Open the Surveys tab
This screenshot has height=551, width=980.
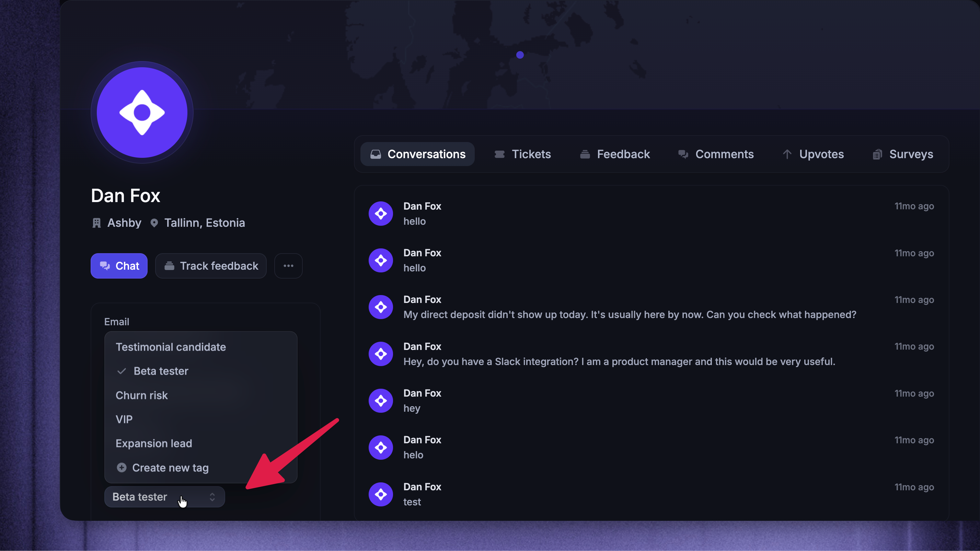(x=903, y=154)
